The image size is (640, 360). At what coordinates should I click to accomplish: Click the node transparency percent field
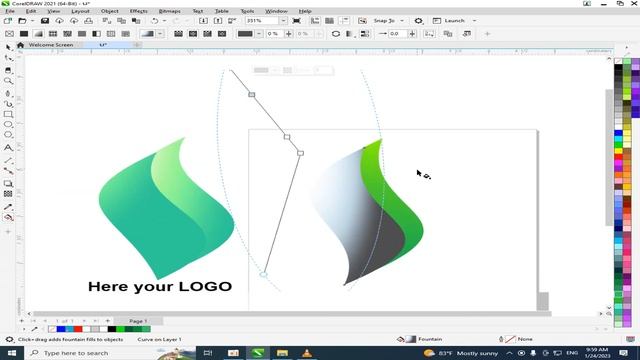point(274,34)
